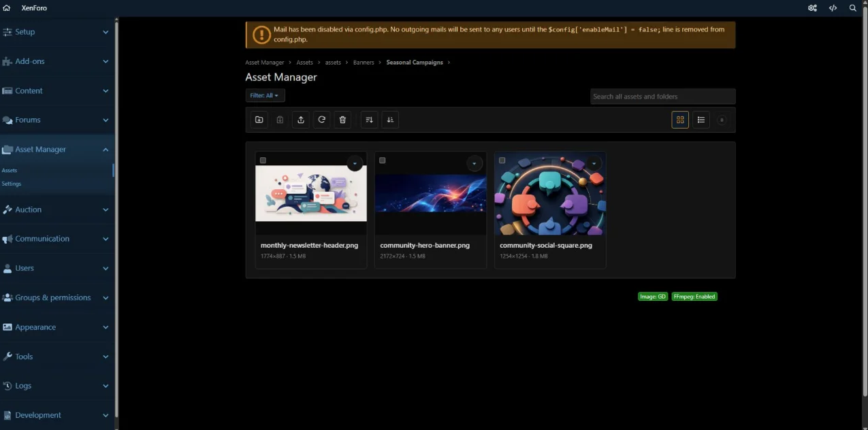The image size is (868, 430).
Task: Tick the community-social-square.png checkbox
Action: point(502,161)
